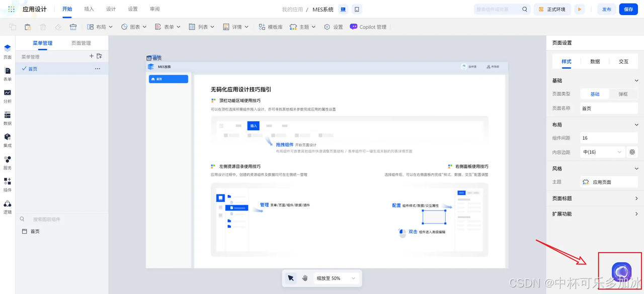Select the 数据 tab in page settings

(594, 61)
